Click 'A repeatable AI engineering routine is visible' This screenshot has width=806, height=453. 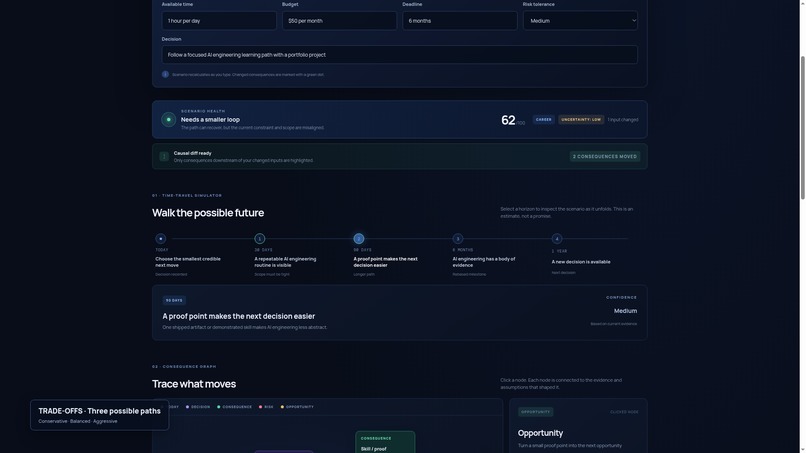point(285,262)
